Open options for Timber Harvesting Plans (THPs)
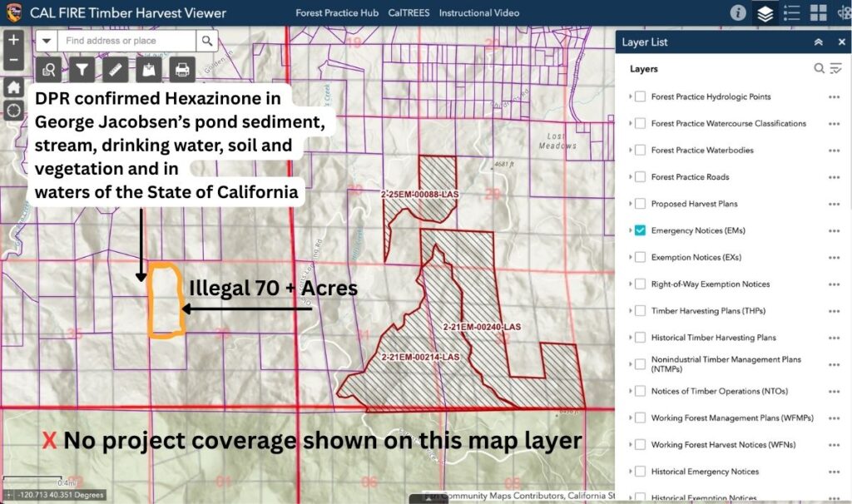This screenshot has width=852, height=504. tap(834, 311)
